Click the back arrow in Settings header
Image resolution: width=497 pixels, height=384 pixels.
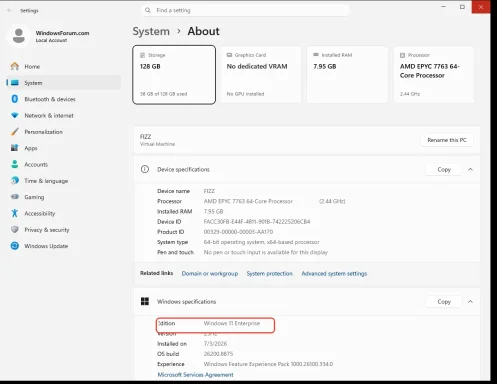tap(9, 10)
